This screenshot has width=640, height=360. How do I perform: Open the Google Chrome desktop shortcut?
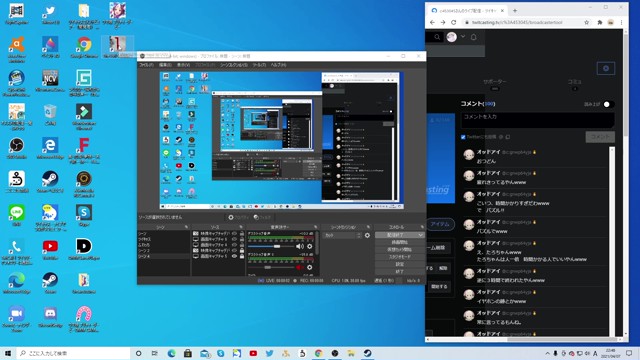click(84, 47)
